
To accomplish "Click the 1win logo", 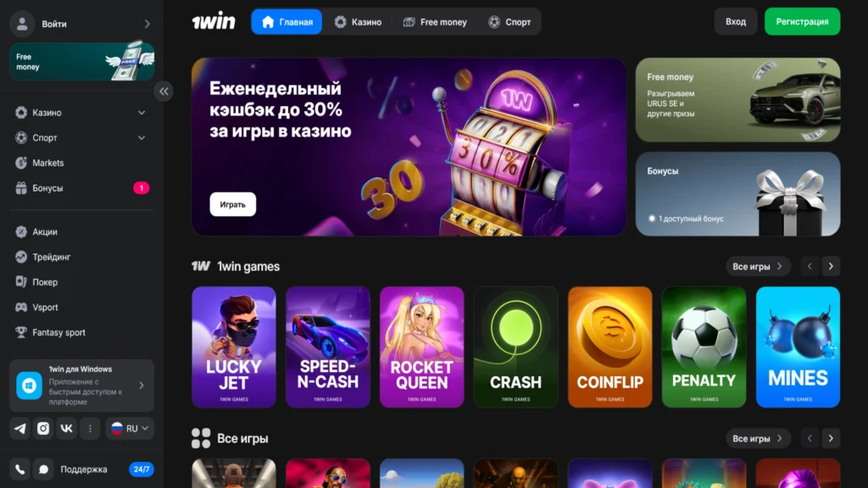I will point(214,21).
